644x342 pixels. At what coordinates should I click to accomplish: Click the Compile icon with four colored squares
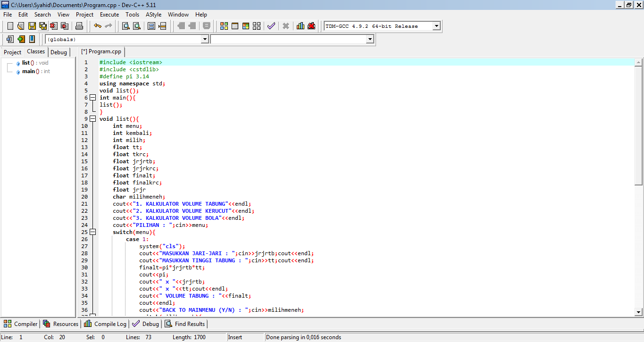click(x=224, y=26)
